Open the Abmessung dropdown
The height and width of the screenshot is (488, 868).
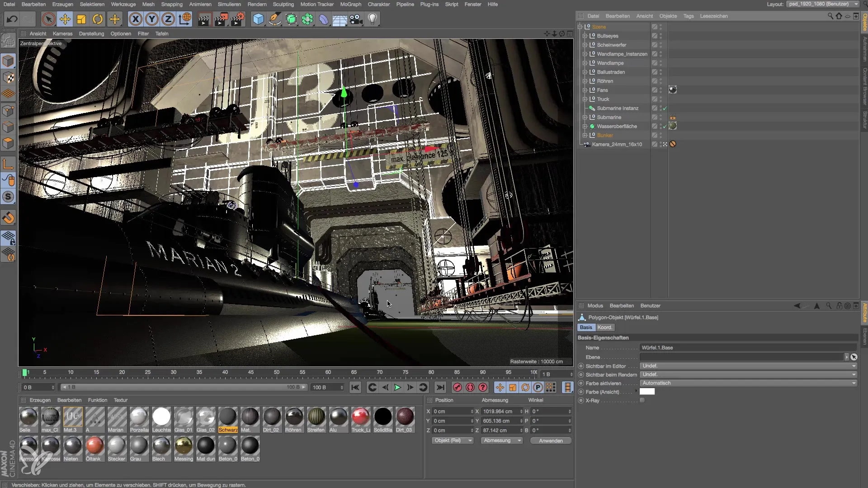(502, 441)
